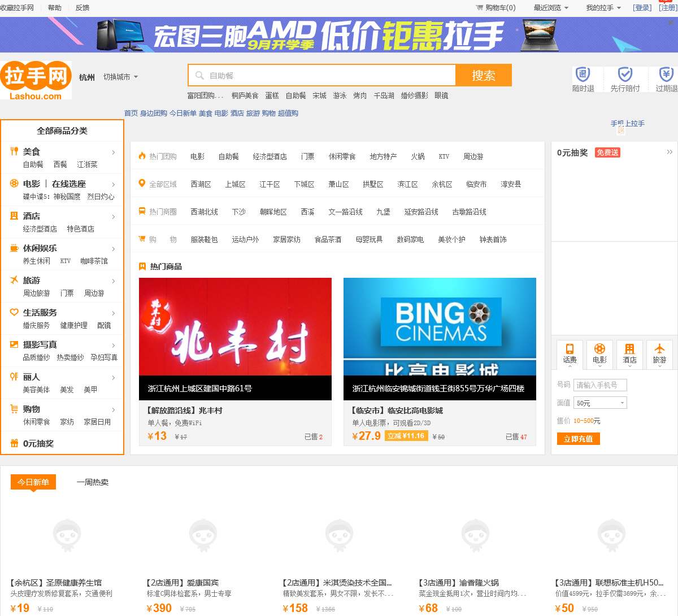The width and height of the screenshot is (678, 616).
Task: Click the 西湖区 district filter
Action: coord(201,184)
